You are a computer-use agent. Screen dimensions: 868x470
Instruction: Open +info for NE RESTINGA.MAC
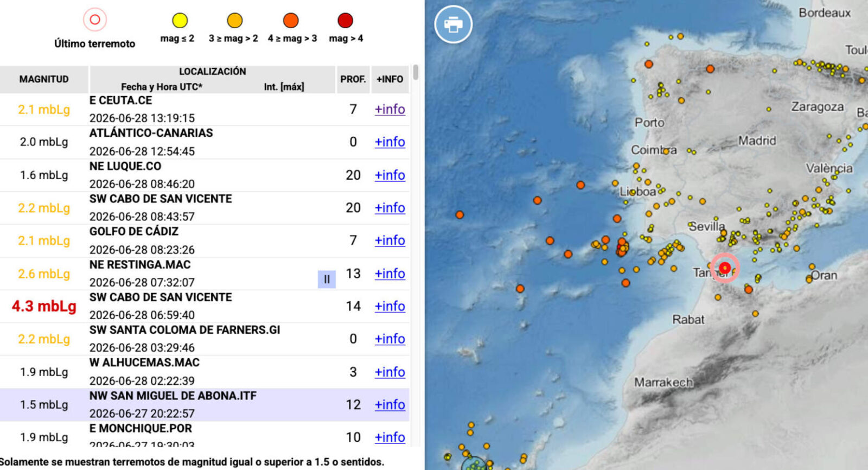coord(390,273)
